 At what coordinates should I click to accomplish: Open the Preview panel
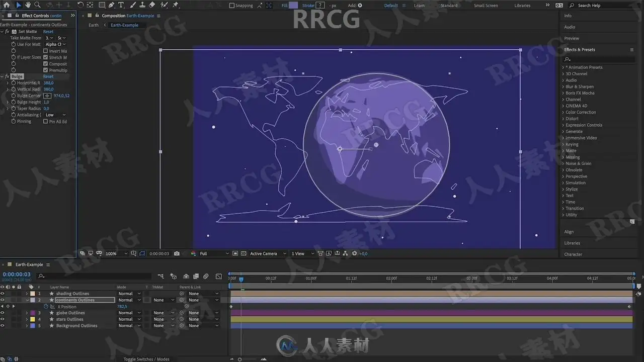tap(572, 38)
